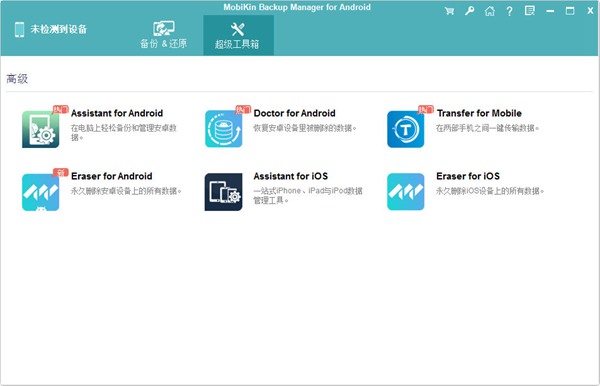Click the hot badge on Transfer for Mobile
600x386 pixels.
click(426, 109)
